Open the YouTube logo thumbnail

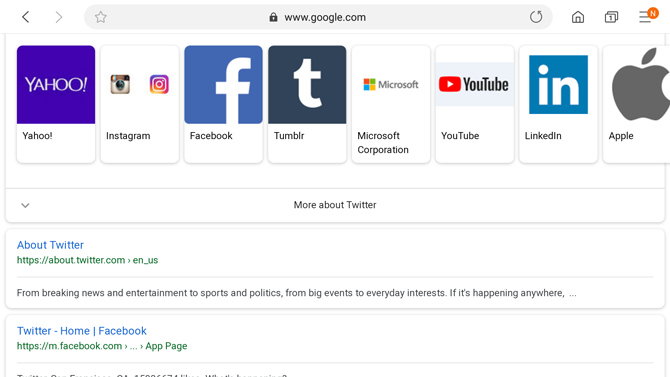pos(475,85)
